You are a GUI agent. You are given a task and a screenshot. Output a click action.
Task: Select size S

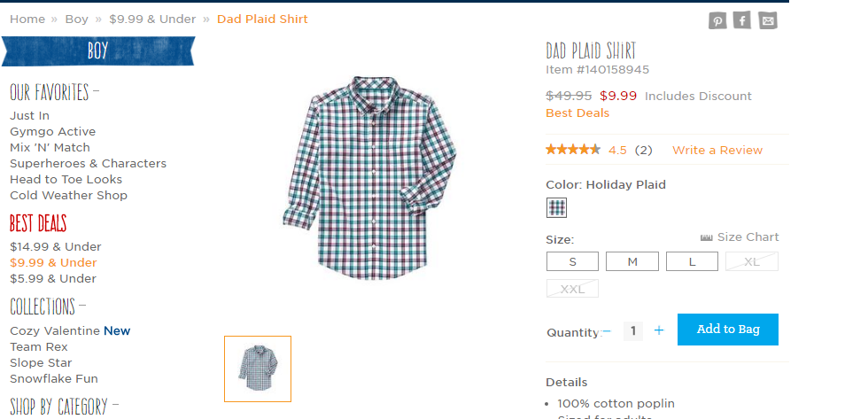[572, 261]
